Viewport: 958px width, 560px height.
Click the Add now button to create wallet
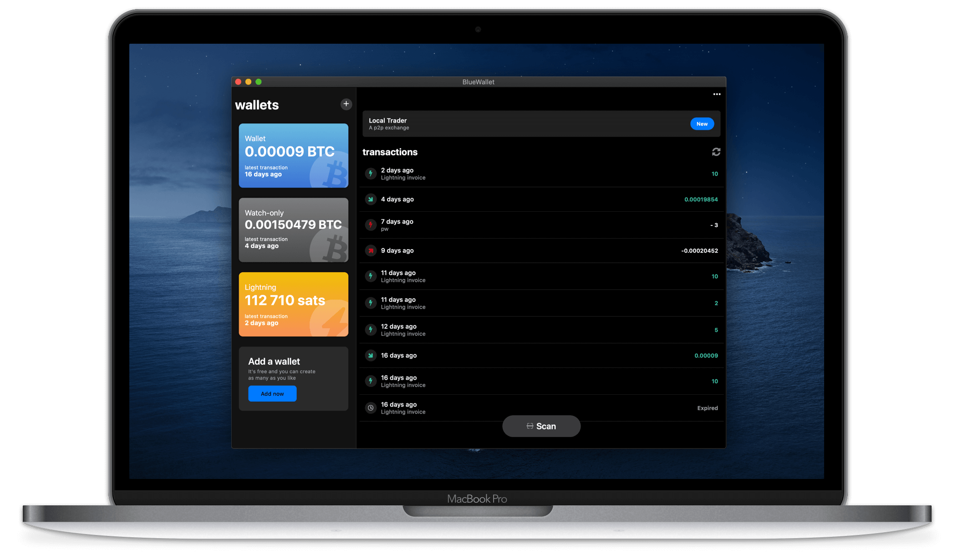click(x=272, y=393)
